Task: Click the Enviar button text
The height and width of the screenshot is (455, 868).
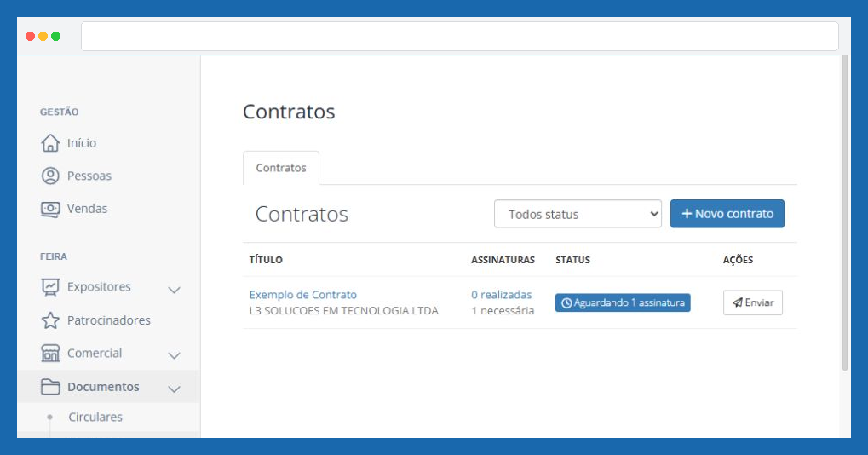Action: click(x=759, y=302)
